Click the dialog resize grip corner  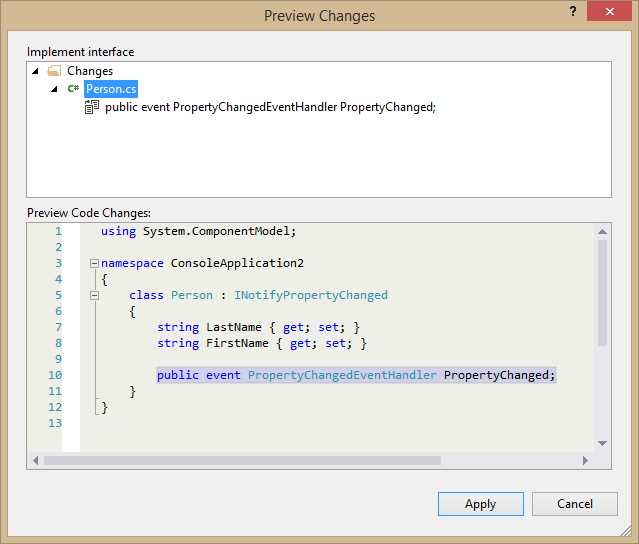(626, 531)
